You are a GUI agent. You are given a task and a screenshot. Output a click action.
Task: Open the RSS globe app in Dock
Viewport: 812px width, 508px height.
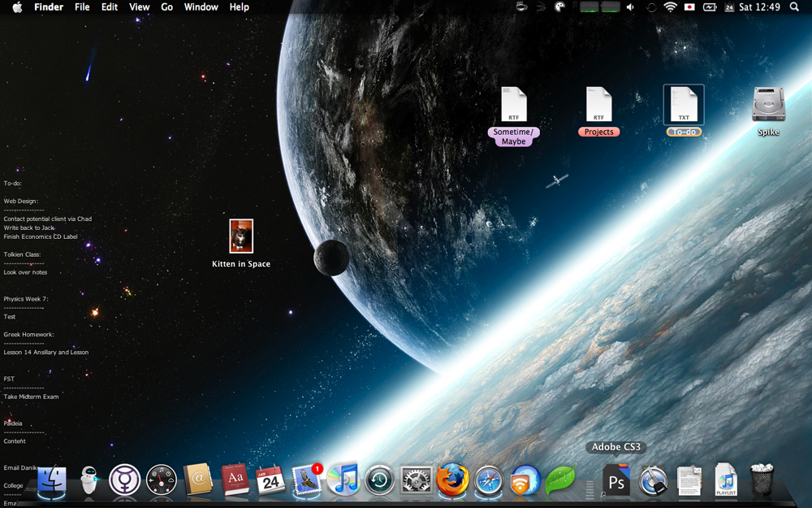tap(525, 480)
